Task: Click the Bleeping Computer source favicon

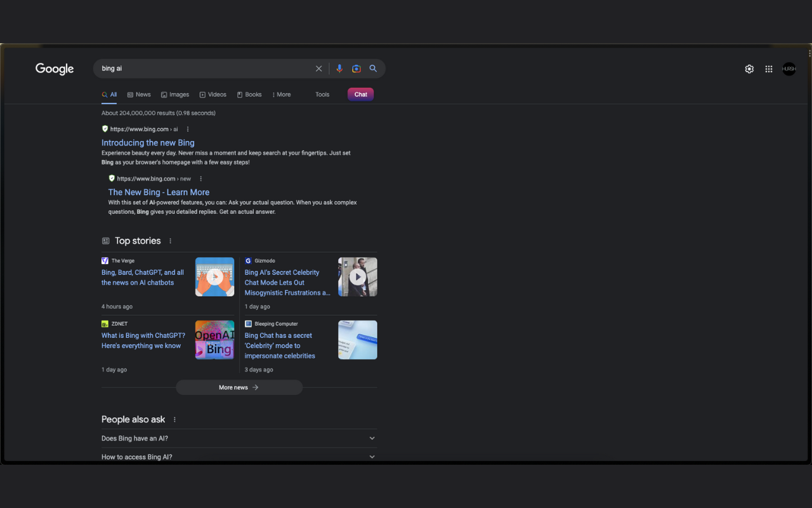Action: point(248,323)
